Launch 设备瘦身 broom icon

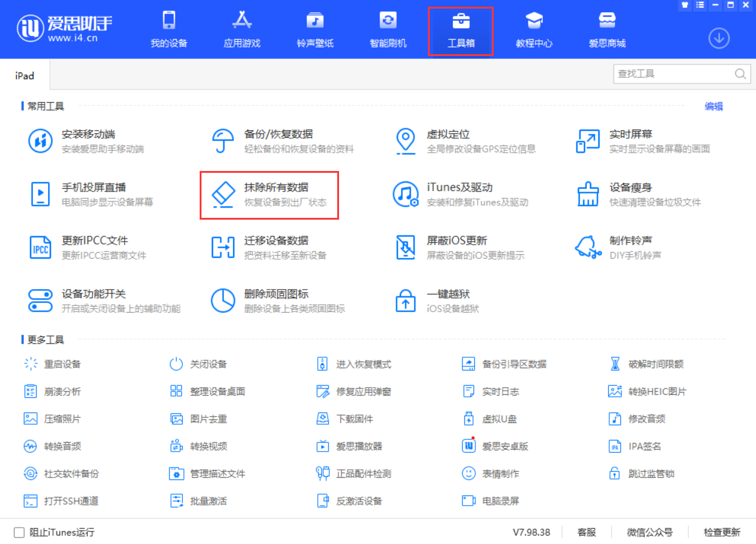tap(588, 194)
